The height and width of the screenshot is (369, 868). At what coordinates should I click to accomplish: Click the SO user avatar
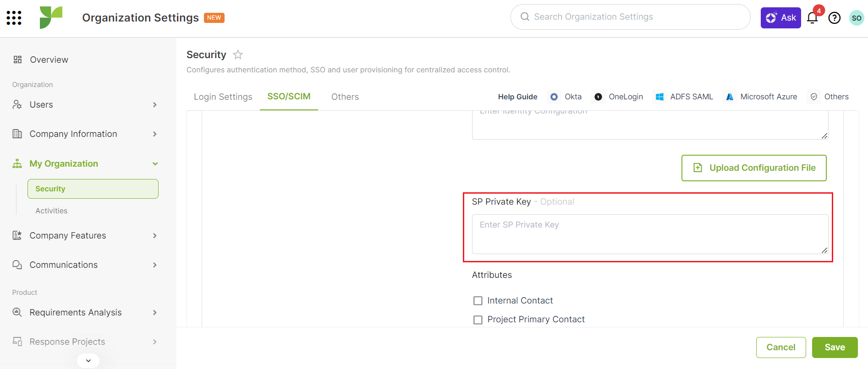[857, 18]
